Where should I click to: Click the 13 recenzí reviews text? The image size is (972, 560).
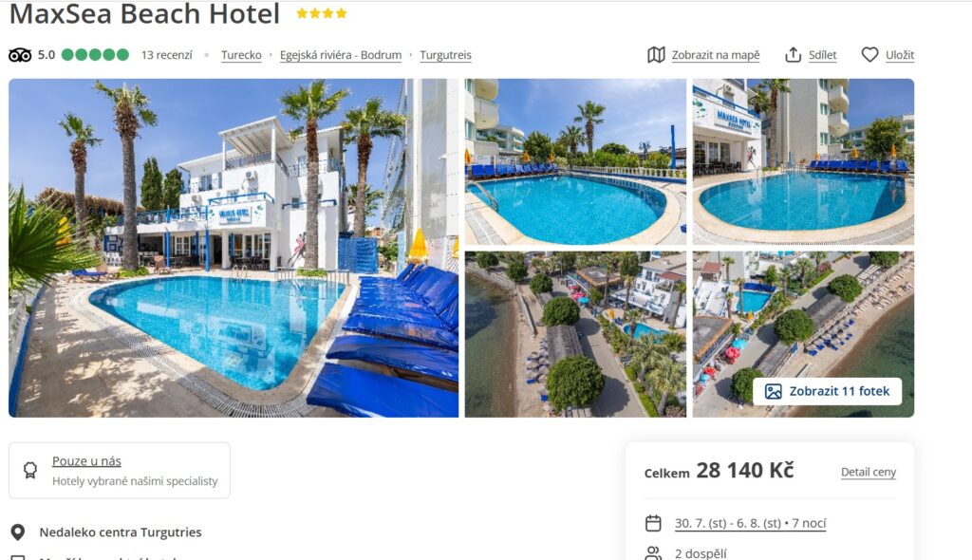166,55
